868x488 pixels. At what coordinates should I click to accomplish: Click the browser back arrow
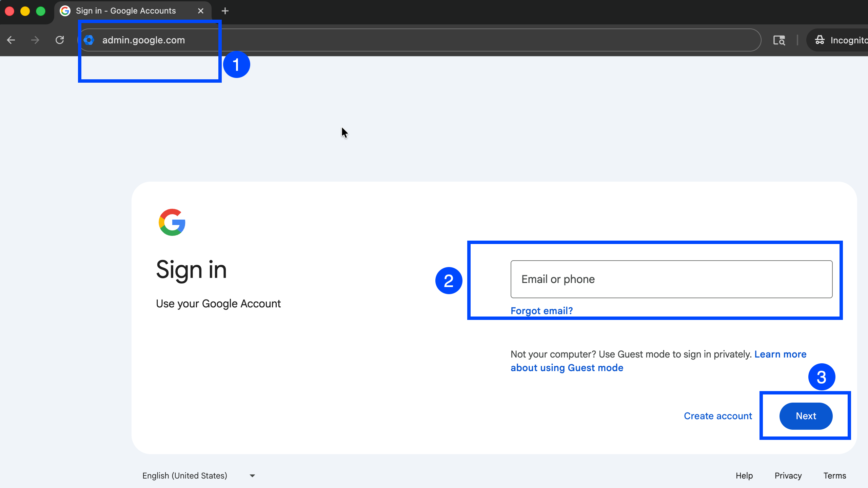pos(11,40)
